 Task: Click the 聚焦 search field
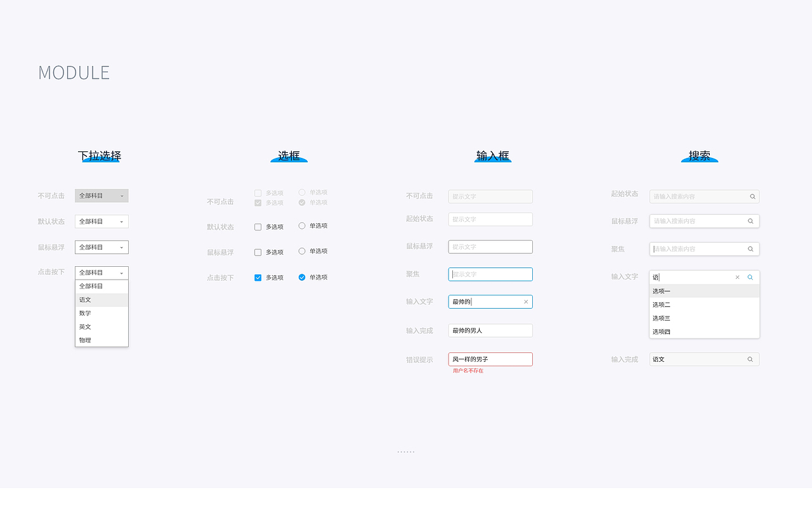click(704, 249)
